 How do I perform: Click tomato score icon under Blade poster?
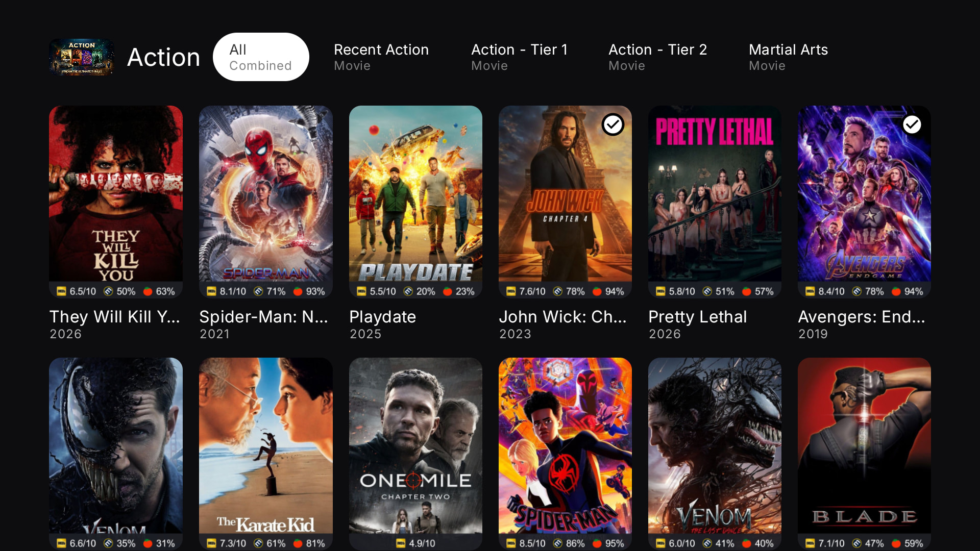pos(896,543)
